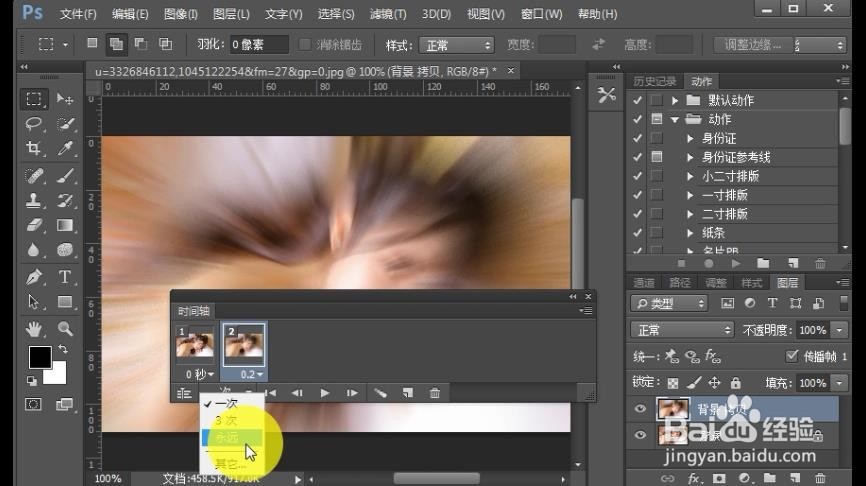Click the tween animation frames icon
Screen dimensions: 866x486
[x=380, y=393]
